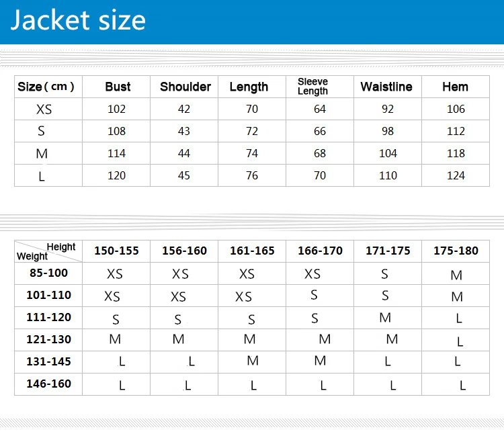This screenshot has height=438, width=504.
Task: Select the '101-110' weight row label
Action: click(x=48, y=295)
